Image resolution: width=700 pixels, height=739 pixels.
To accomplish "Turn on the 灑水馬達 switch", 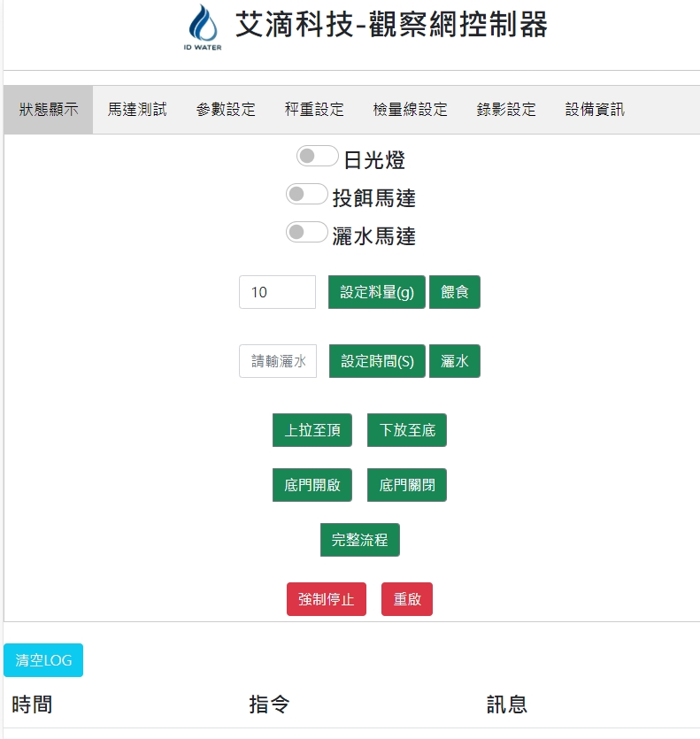I will (x=306, y=233).
